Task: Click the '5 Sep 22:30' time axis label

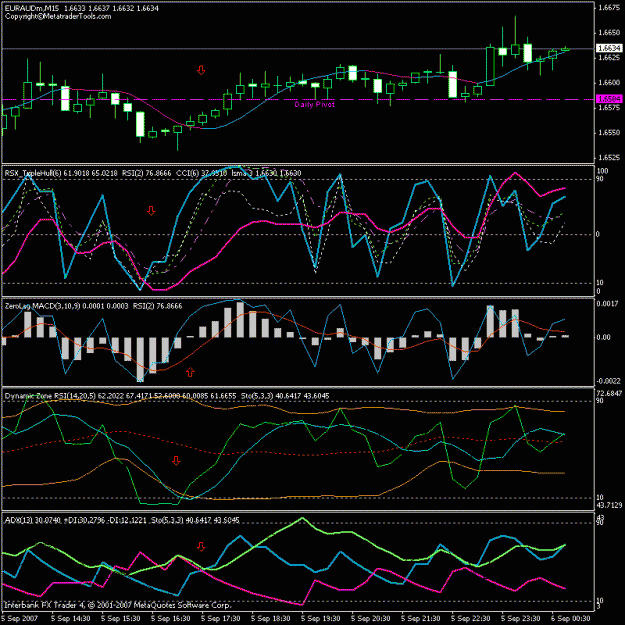Action: click(x=471, y=618)
